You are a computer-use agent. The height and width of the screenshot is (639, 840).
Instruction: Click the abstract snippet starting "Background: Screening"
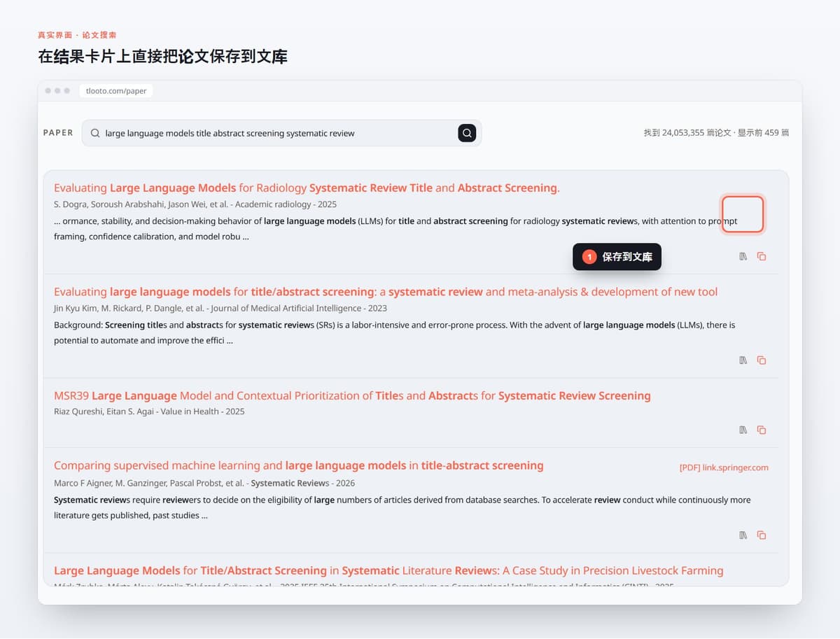point(394,332)
